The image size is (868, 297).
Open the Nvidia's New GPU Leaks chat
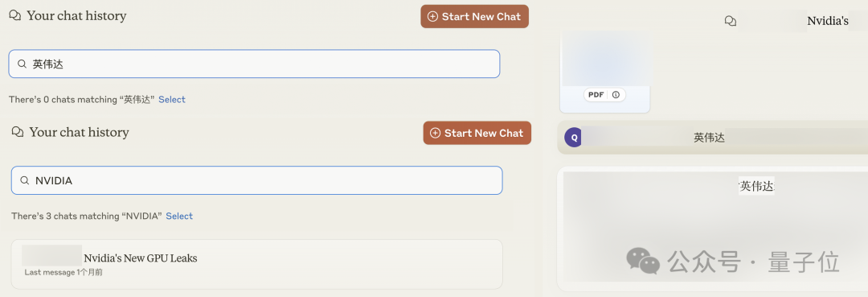point(257,264)
